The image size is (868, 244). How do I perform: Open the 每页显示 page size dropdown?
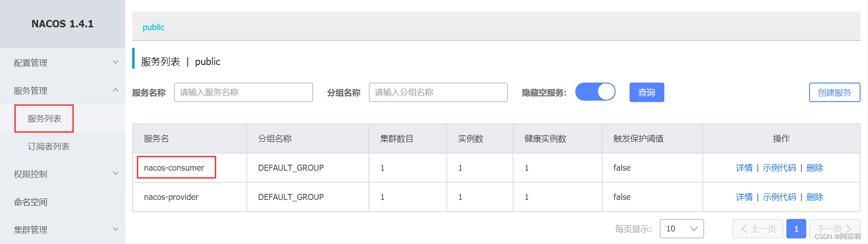click(682, 229)
